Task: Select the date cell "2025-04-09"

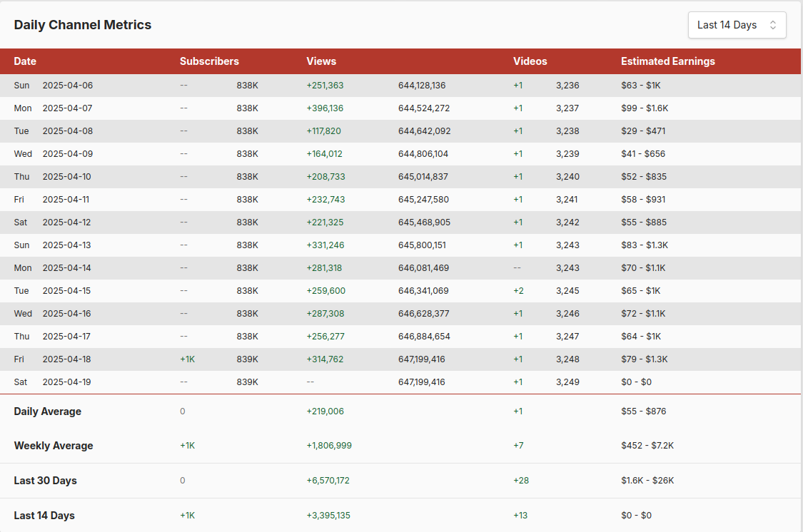Action: [x=68, y=154]
